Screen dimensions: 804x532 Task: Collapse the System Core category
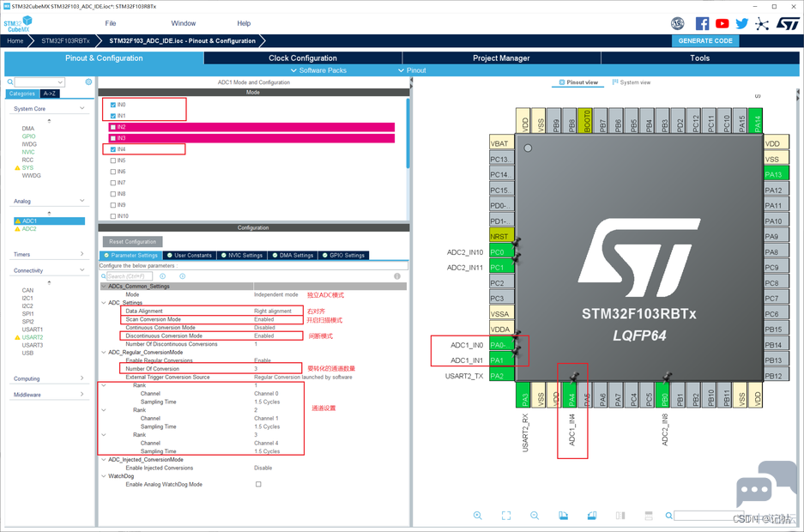pyautogui.click(x=82, y=108)
